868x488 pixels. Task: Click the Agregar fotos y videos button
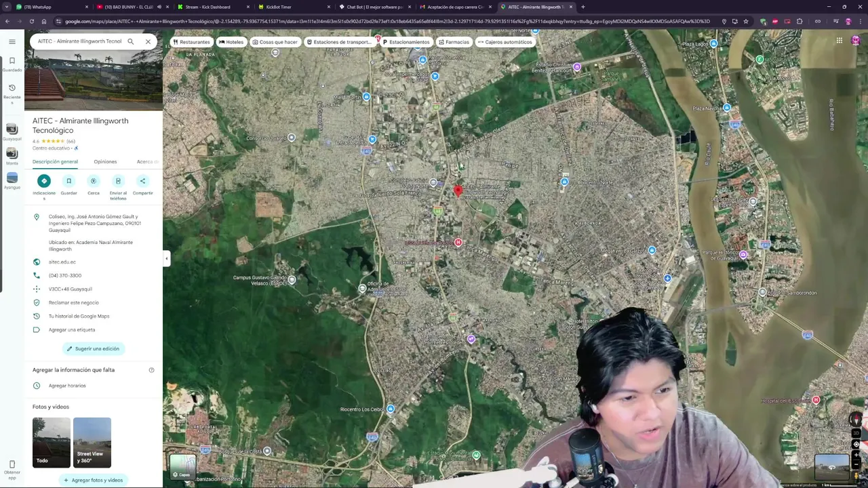(94, 480)
